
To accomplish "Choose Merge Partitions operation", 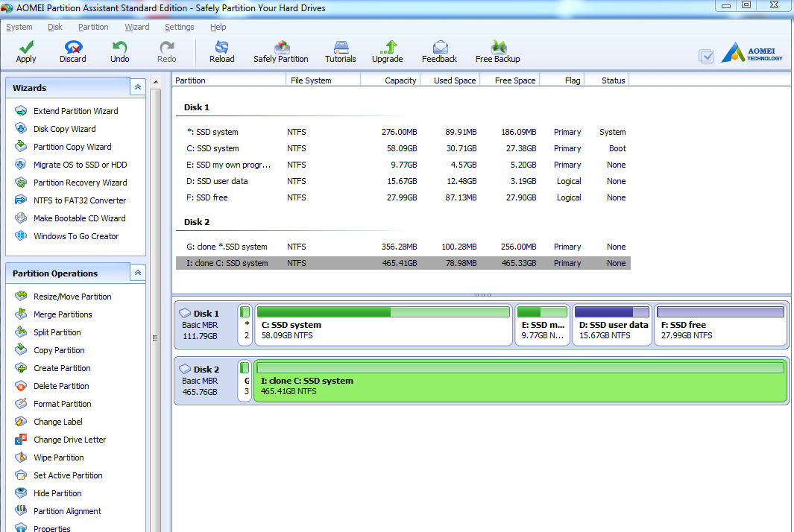I will (x=63, y=314).
